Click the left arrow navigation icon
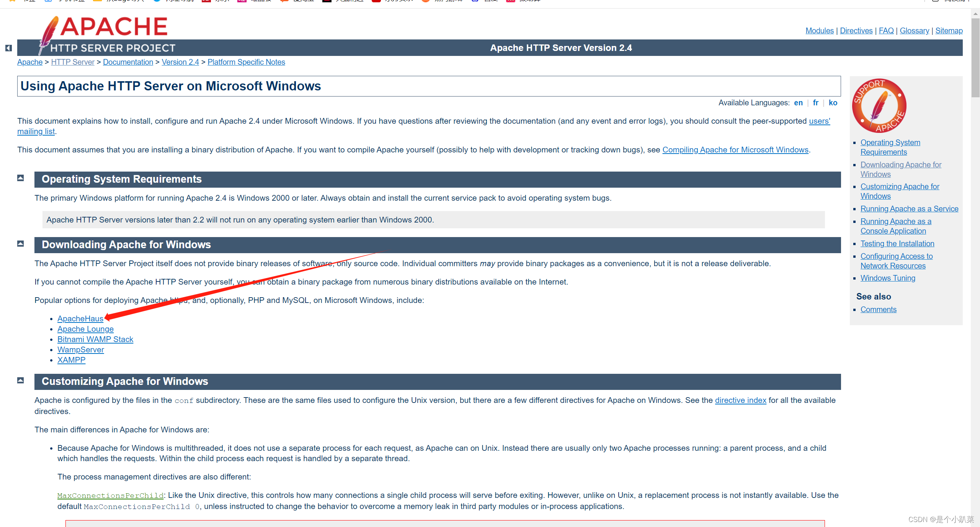980x527 pixels. click(x=8, y=48)
